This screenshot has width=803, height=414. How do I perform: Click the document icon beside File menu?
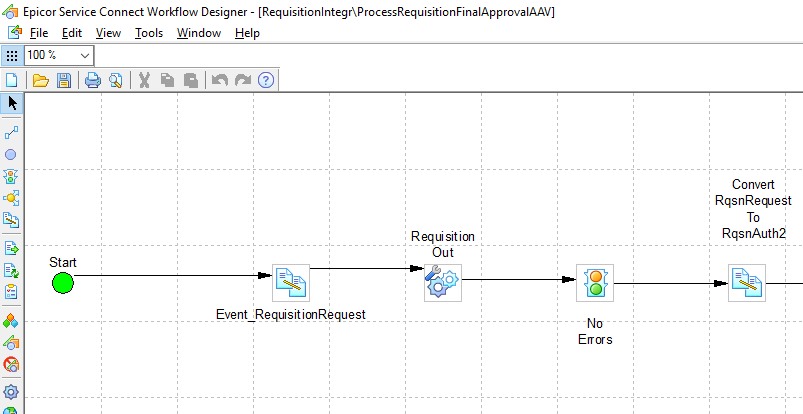[x=15, y=32]
